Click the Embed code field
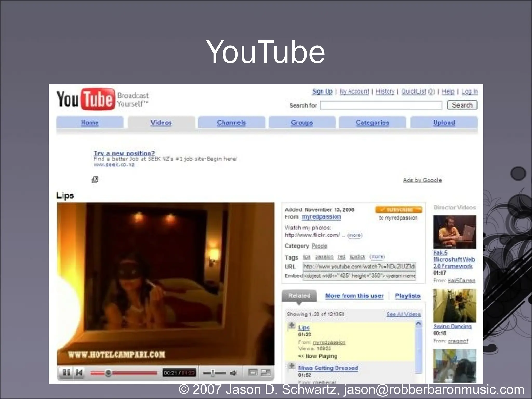Screen dimensions: 532x399 [x=360, y=276]
